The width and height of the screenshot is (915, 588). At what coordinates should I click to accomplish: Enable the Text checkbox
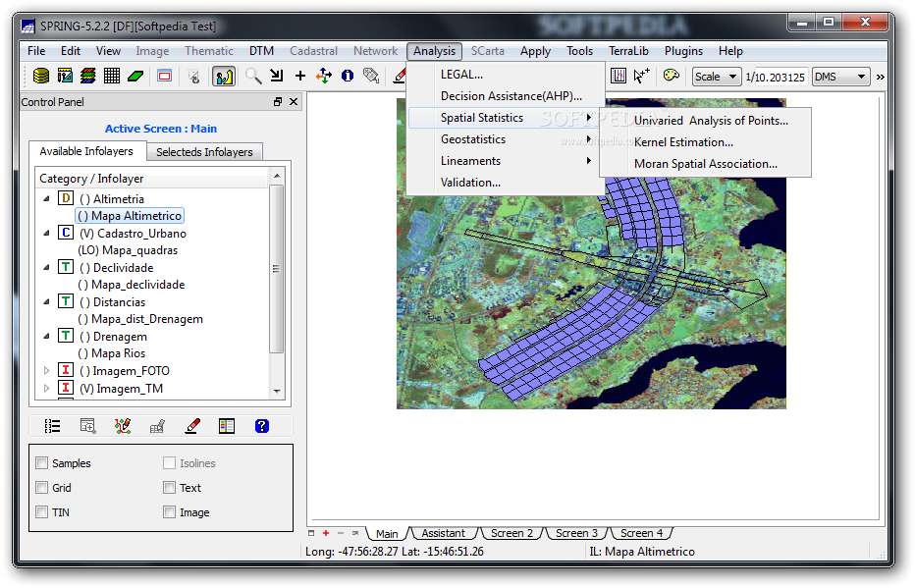point(169,488)
